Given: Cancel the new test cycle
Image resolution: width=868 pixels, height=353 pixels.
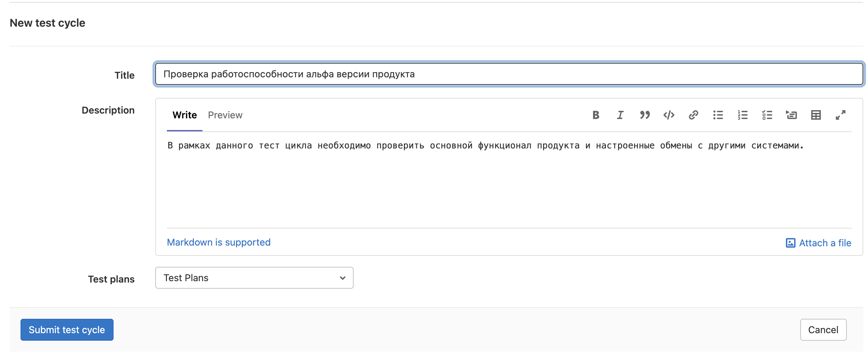Looking at the screenshot, I should 823,330.
